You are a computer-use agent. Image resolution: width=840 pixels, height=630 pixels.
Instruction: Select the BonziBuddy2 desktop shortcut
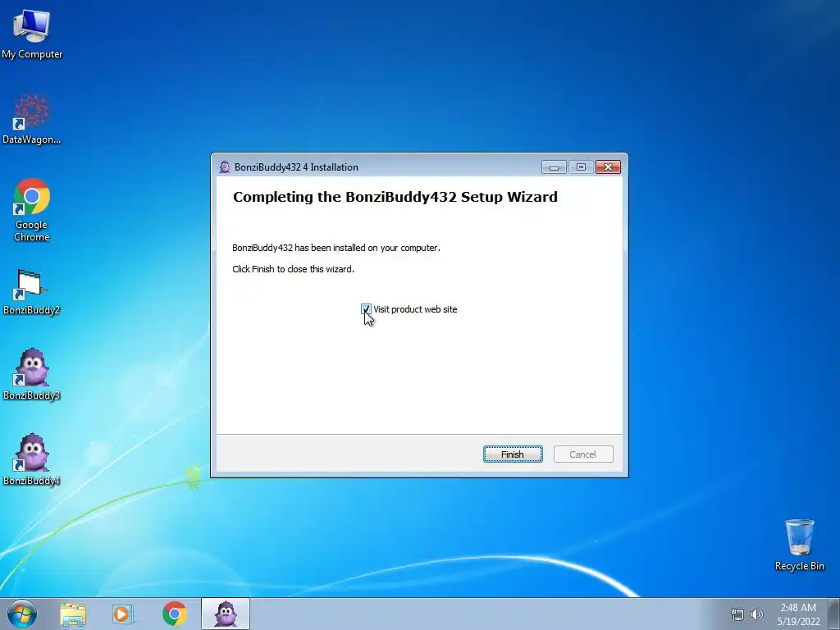click(32, 292)
